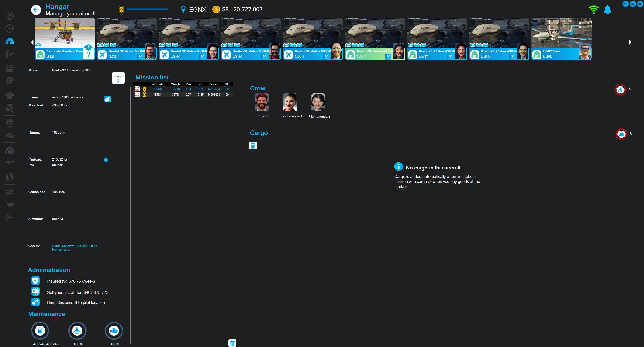Image resolution: width=644 pixels, height=347 pixels.
Task: Open the notifications bell
Action: (607, 10)
